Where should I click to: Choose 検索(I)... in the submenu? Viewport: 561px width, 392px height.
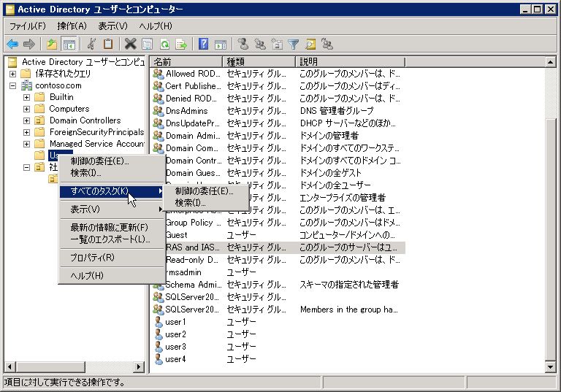[206, 203]
